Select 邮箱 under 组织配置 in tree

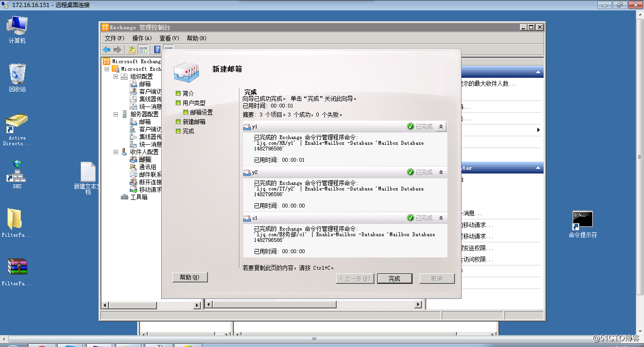[145, 84]
